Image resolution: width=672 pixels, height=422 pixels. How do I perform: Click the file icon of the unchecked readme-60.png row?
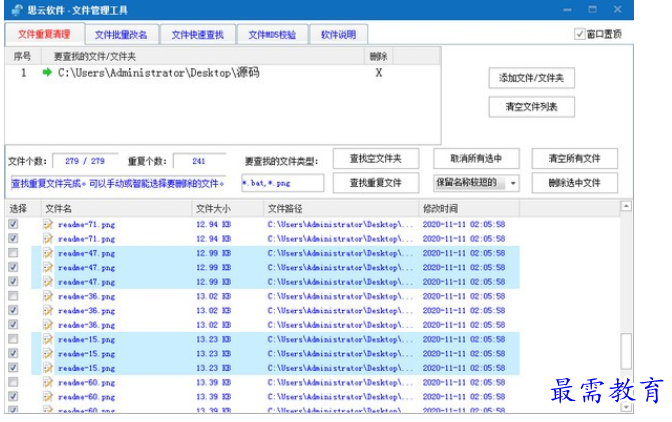pos(48,382)
